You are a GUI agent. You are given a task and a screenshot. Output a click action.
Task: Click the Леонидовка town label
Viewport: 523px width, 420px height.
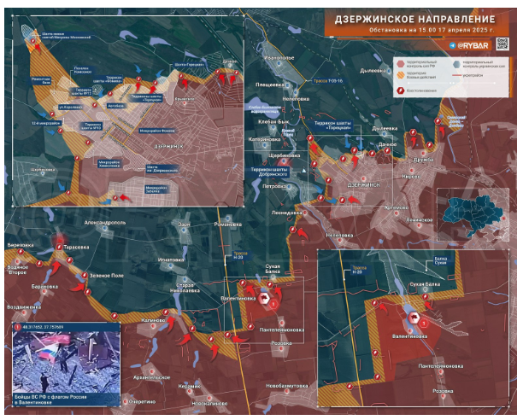point(287,213)
